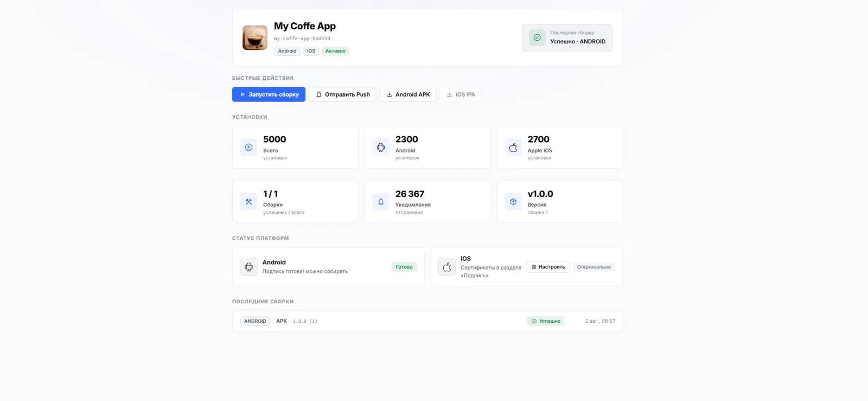Click the cube icon in Версия card
The image size is (868, 401).
point(513,201)
